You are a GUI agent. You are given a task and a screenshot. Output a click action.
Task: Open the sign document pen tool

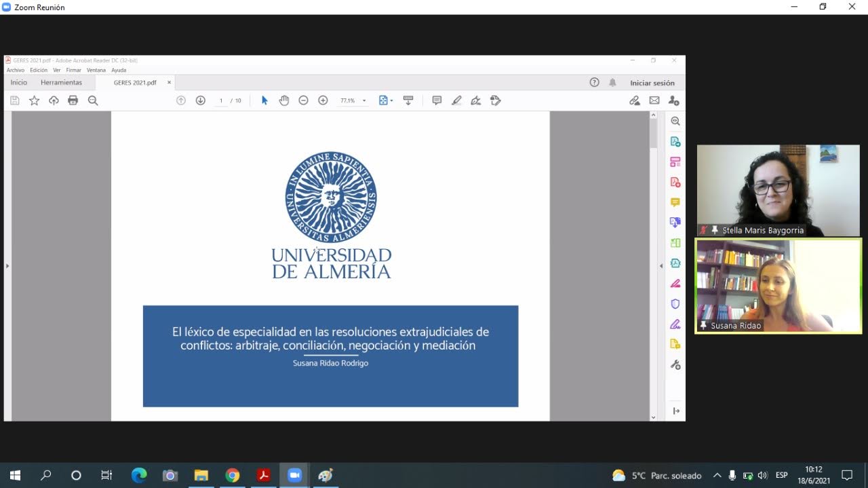pos(476,100)
